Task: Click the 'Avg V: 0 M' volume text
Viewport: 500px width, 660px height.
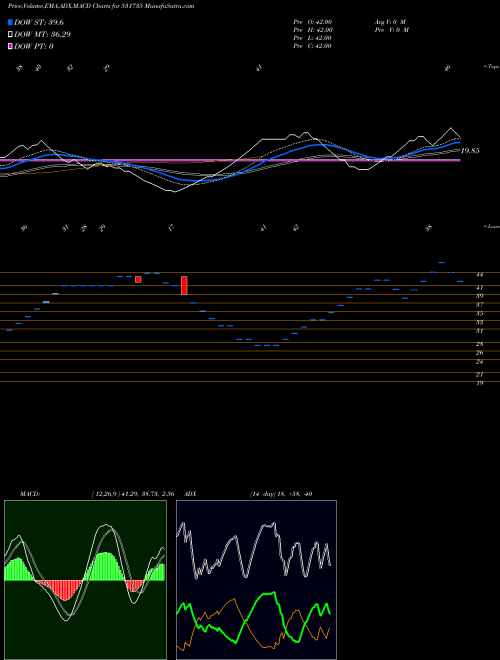Action: 389,22
